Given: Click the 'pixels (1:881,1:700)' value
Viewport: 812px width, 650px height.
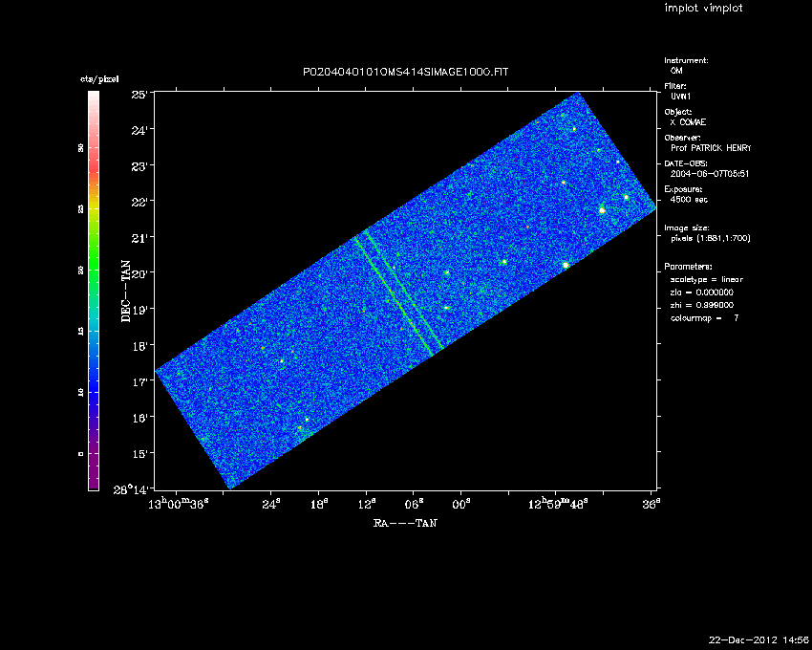Looking at the screenshot, I should click(711, 238).
